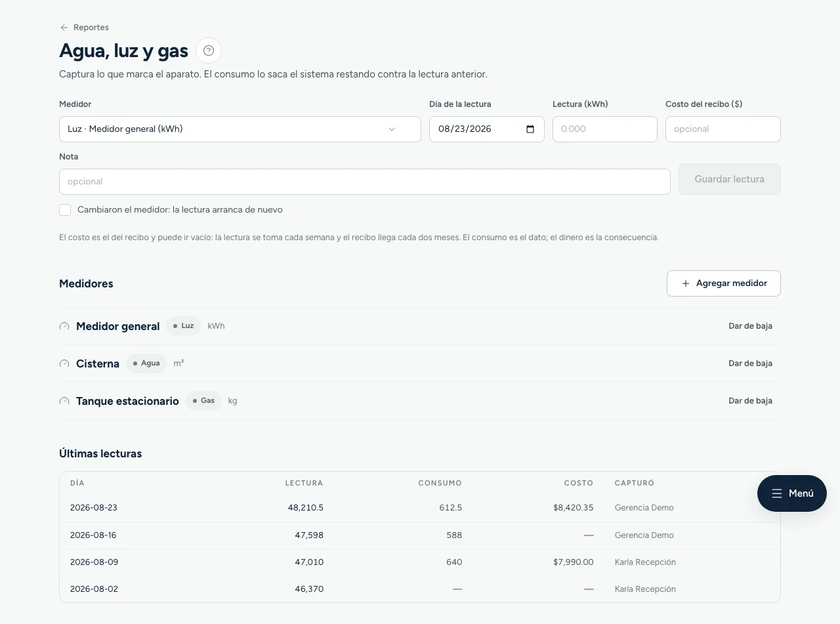This screenshot has width=840, height=624.
Task: Click the LECTURA column header
Action: coord(304,483)
